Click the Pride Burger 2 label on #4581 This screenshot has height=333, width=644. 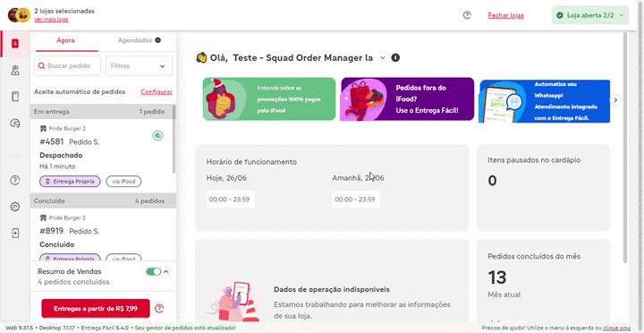point(67,129)
